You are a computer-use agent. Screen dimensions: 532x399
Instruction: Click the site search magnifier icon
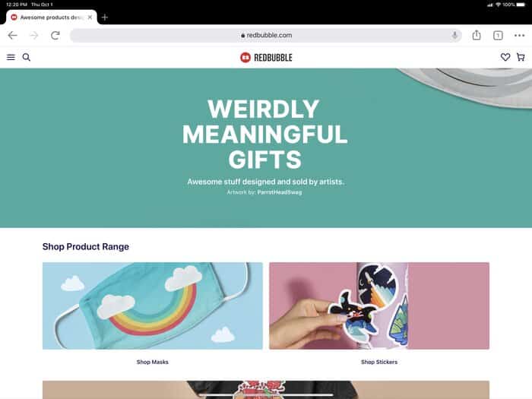tap(27, 57)
